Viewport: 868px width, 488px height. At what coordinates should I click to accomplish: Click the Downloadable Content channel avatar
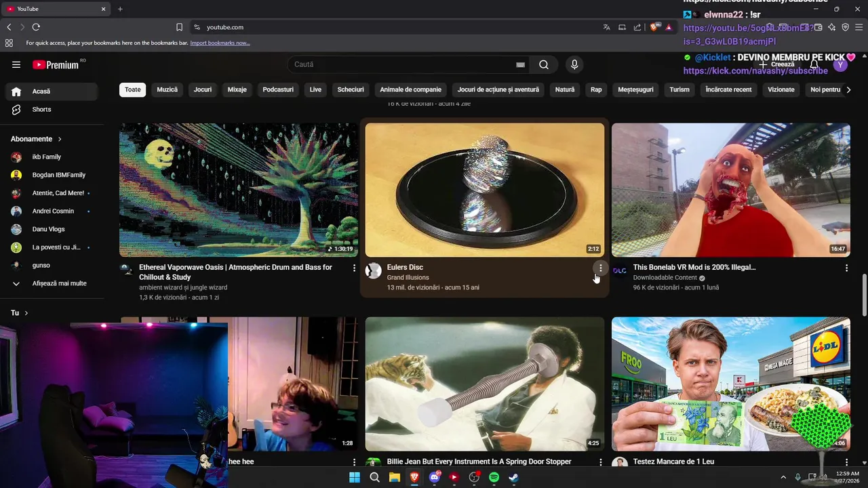tap(620, 271)
